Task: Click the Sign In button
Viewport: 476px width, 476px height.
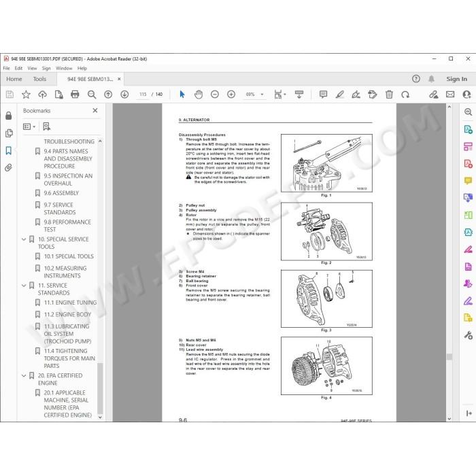Action: (456, 79)
